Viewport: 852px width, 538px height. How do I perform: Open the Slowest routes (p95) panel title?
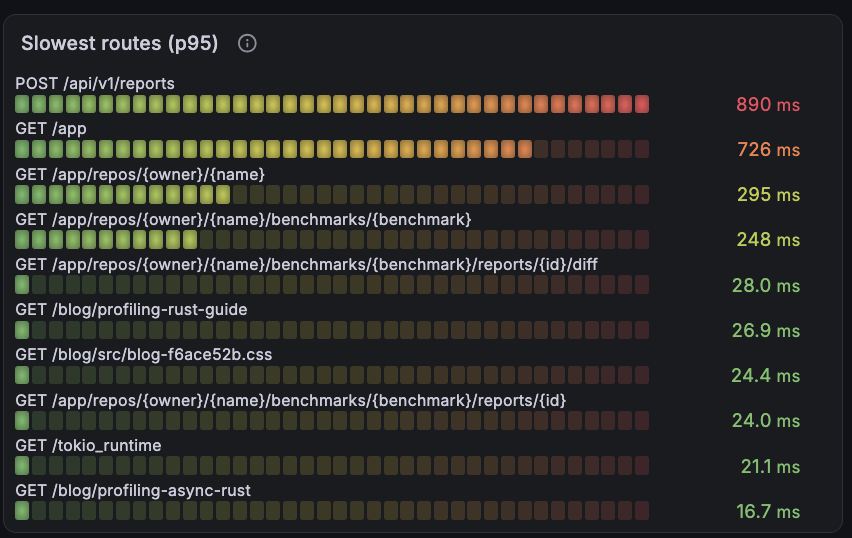[120, 43]
